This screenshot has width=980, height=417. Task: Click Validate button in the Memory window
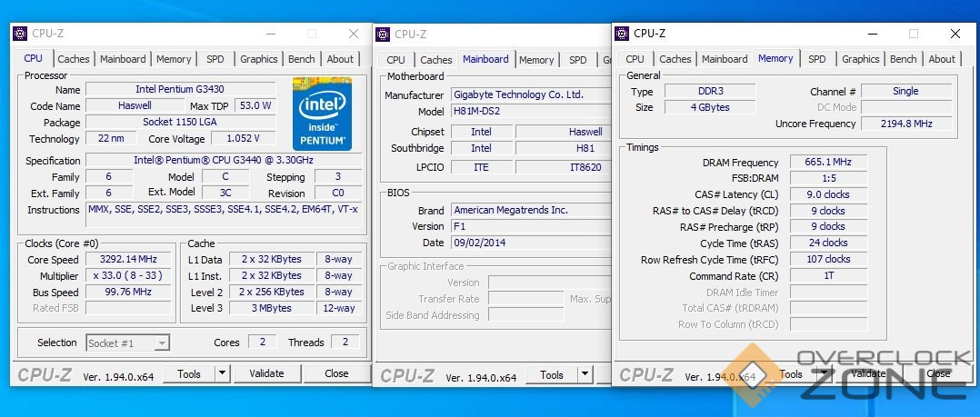coord(868,374)
